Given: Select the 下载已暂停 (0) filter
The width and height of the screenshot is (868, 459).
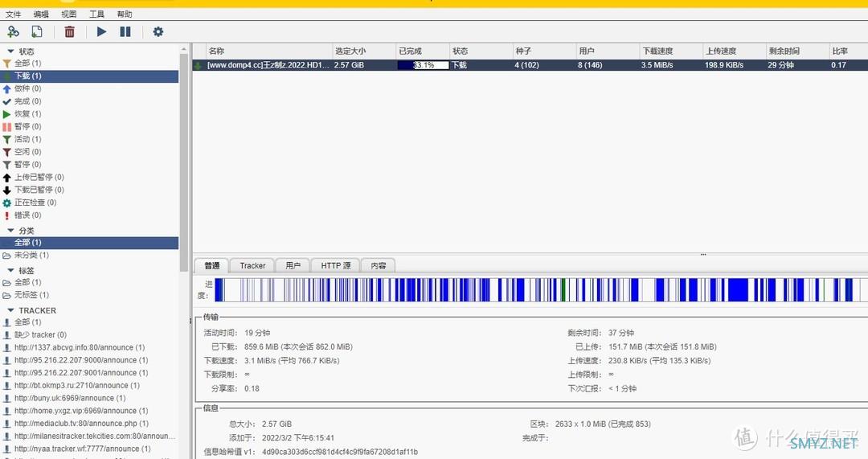Looking at the screenshot, I should pyautogui.click(x=89, y=190).
